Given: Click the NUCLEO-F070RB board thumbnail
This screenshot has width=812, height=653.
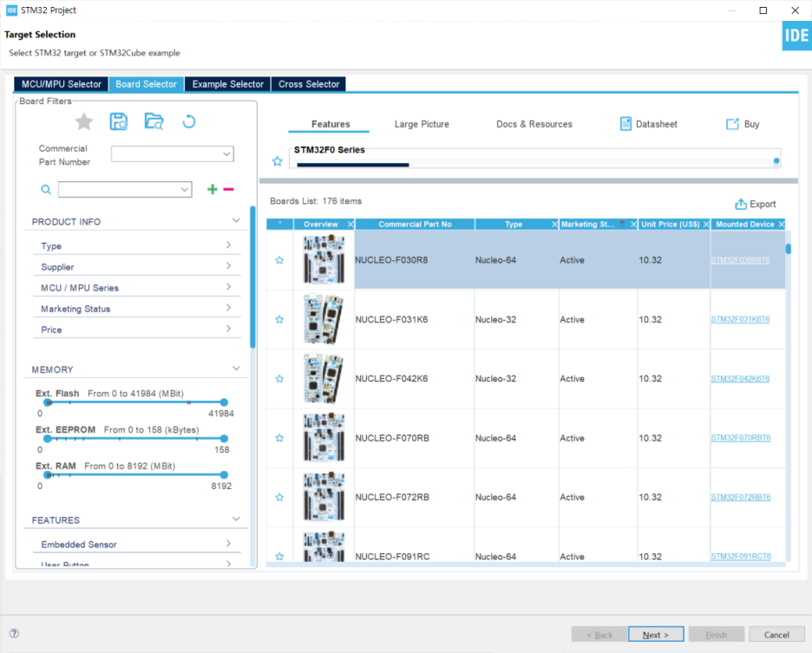Looking at the screenshot, I should click(324, 438).
